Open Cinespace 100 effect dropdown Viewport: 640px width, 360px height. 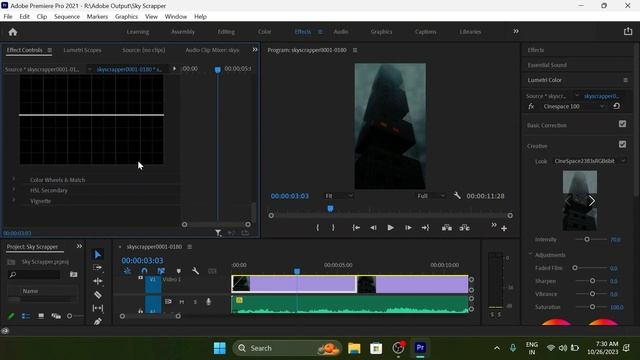[x=573, y=106]
